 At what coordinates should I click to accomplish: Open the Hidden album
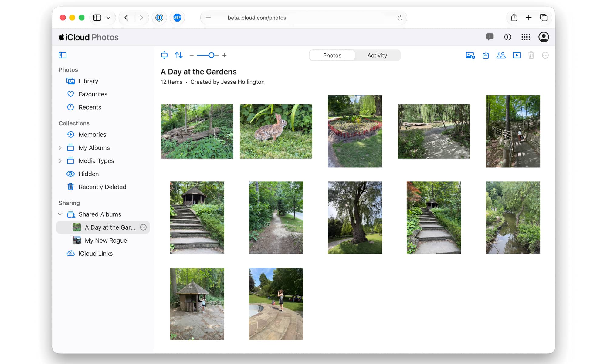coord(103,174)
